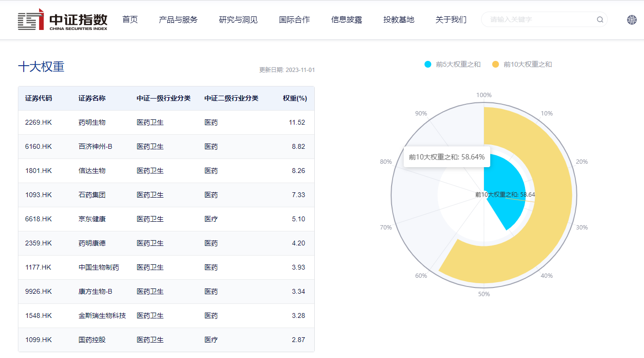Click the yellow top-10 weight ring

(551, 217)
